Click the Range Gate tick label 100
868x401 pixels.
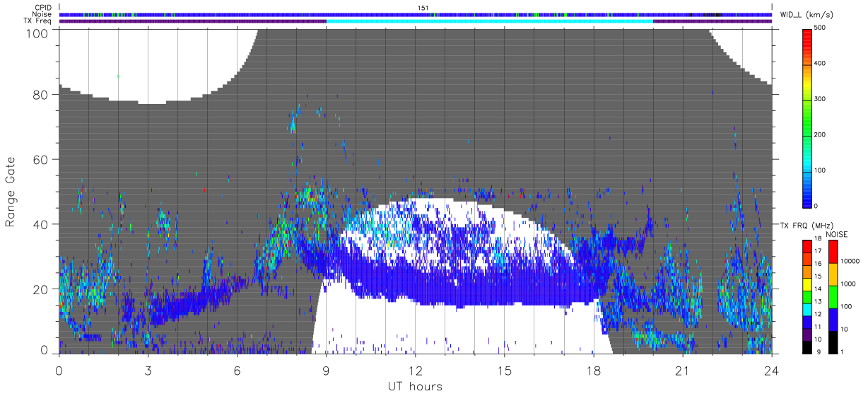[x=36, y=33]
